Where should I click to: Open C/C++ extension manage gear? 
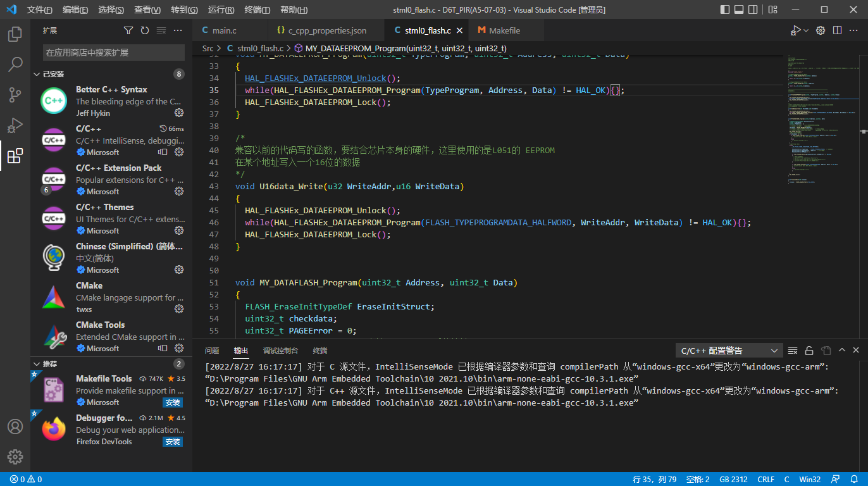[179, 152]
